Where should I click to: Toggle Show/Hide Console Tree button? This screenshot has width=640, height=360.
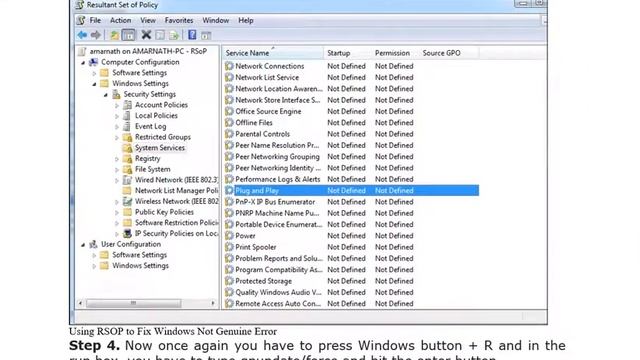(x=129, y=35)
